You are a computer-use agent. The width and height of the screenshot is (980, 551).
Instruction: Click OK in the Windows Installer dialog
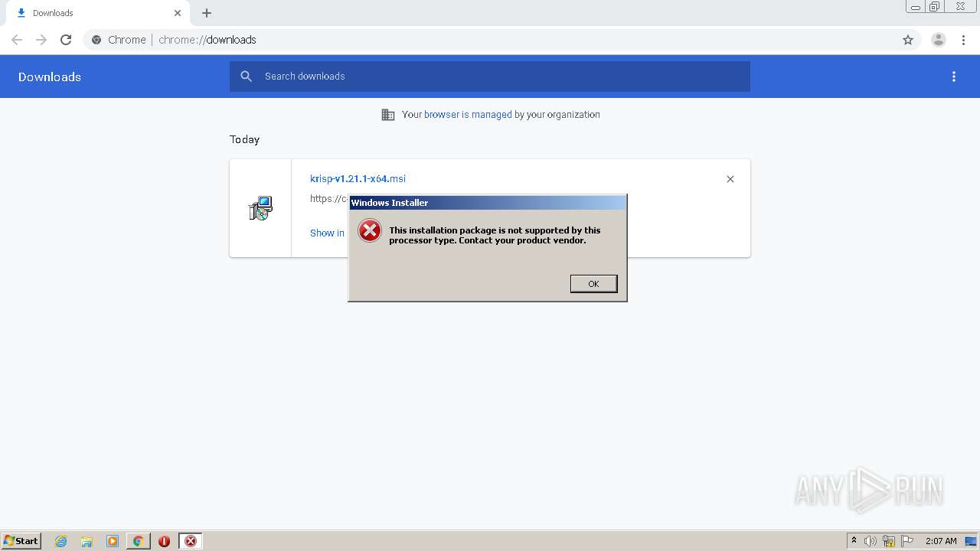pos(593,284)
